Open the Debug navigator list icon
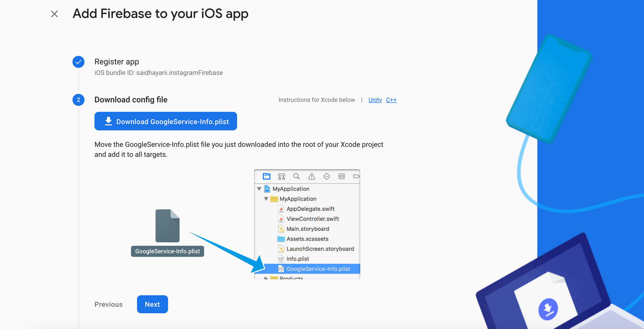The image size is (644, 329). click(x=341, y=176)
